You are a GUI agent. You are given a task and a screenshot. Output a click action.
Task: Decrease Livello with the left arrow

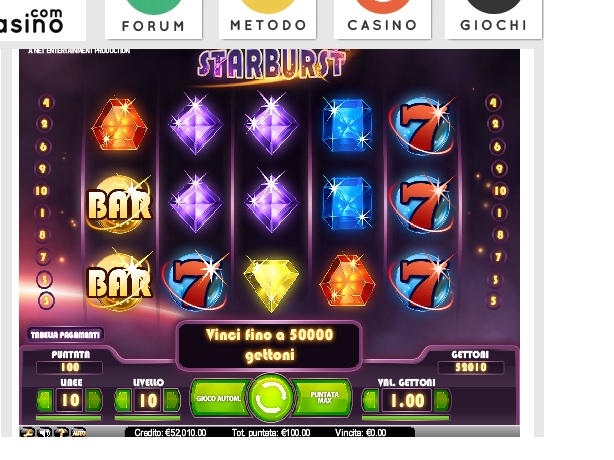coord(123,400)
